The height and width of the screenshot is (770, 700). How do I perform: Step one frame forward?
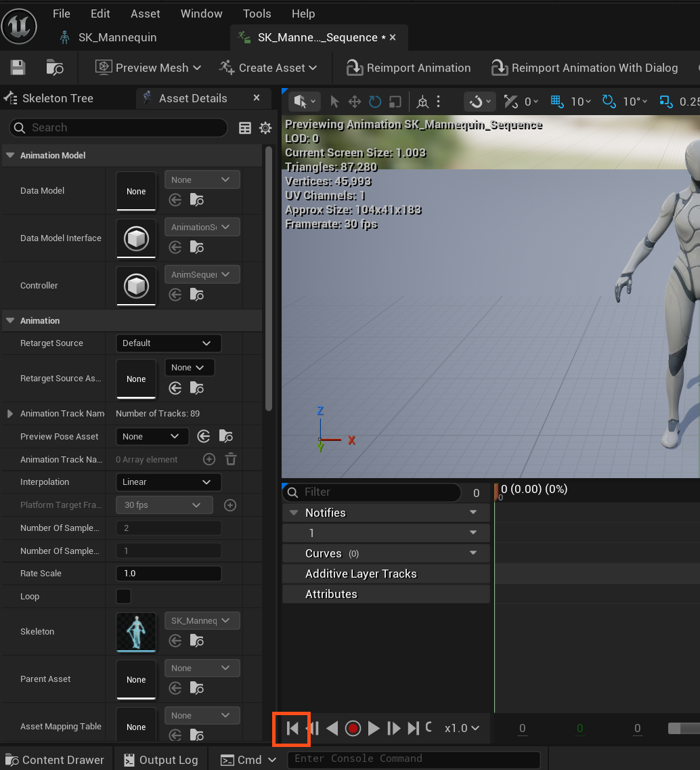coord(394,728)
